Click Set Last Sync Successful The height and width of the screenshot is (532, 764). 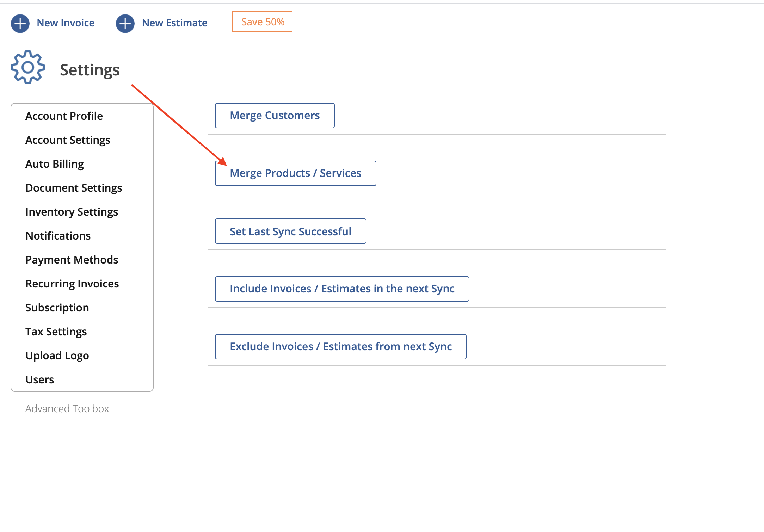290,231
